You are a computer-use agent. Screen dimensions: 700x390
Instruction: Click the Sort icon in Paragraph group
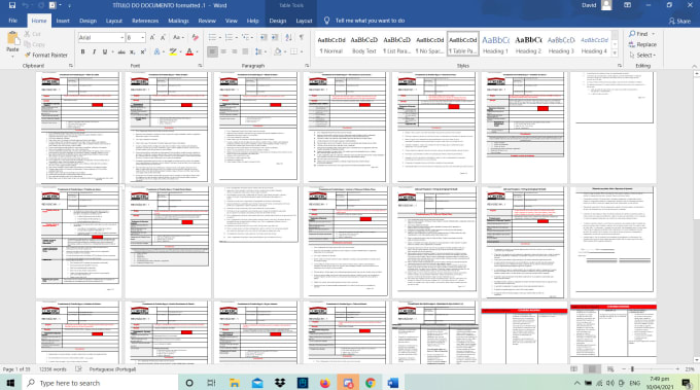tap(289, 37)
